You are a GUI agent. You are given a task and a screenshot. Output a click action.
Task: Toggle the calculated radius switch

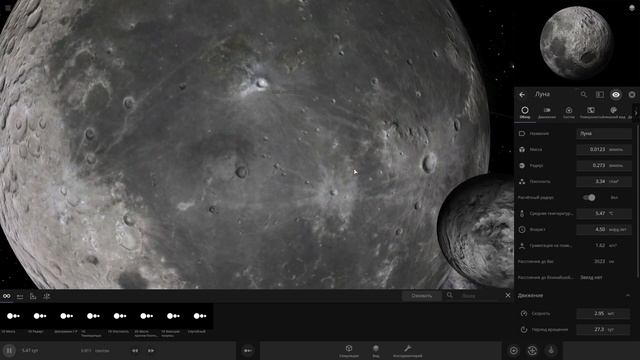click(x=589, y=198)
